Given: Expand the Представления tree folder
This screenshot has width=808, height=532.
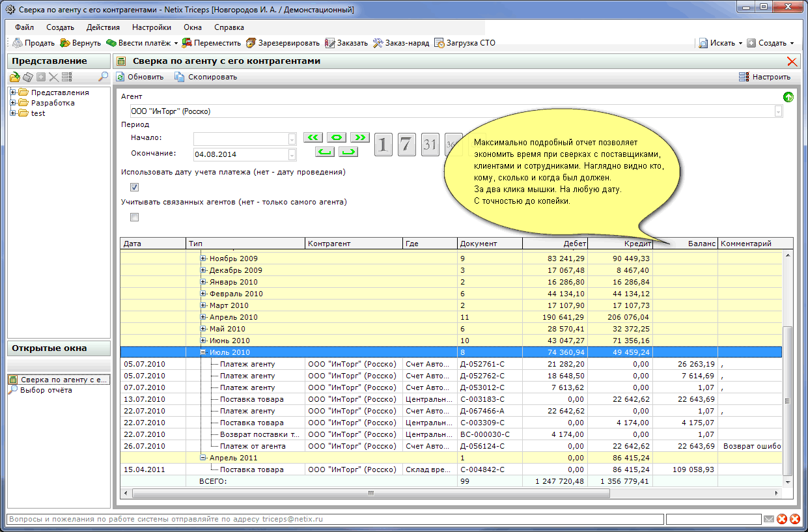Looking at the screenshot, I should (x=13, y=92).
